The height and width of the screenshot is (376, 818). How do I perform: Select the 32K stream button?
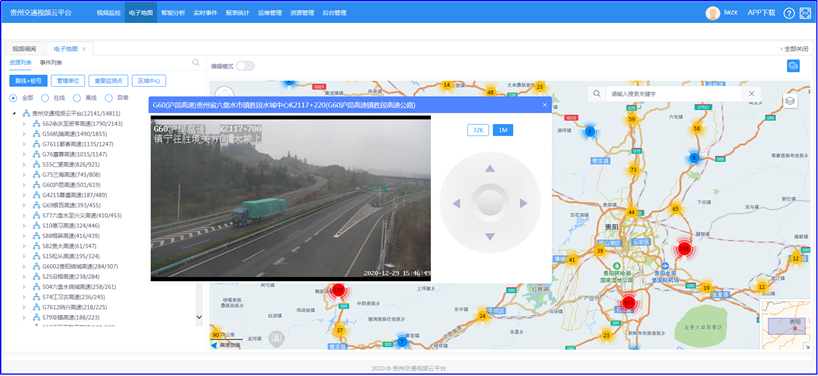point(477,130)
